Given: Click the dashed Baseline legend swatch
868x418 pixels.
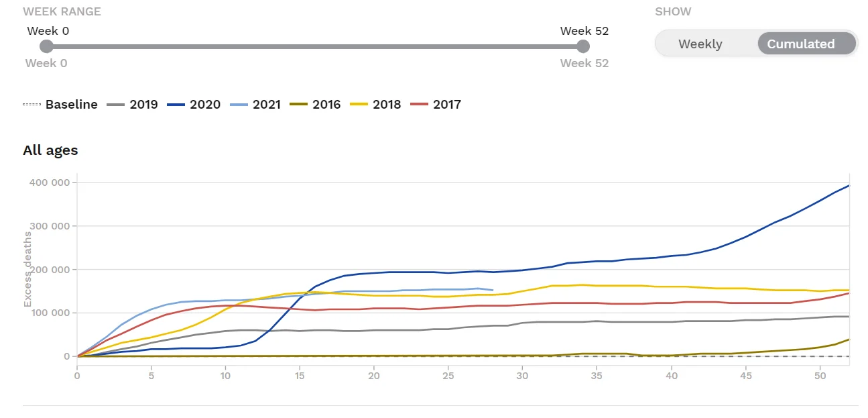Looking at the screenshot, I should coord(32,105).
